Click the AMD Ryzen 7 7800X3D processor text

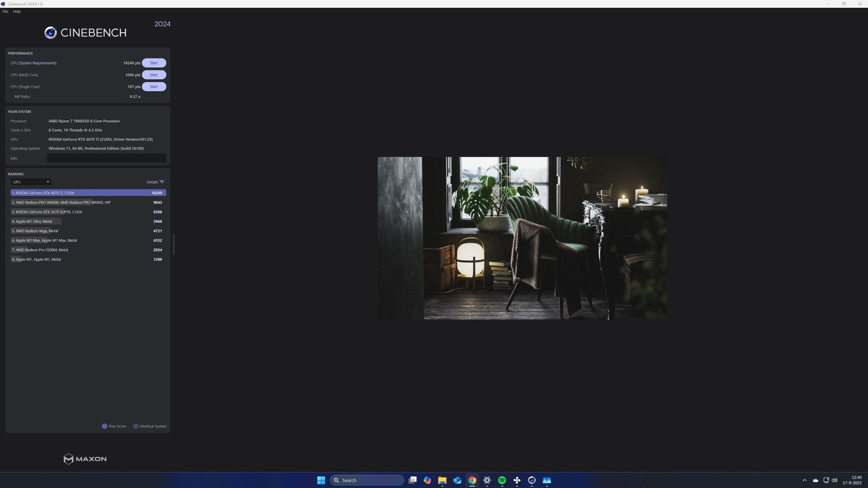(x=84, y=121)
